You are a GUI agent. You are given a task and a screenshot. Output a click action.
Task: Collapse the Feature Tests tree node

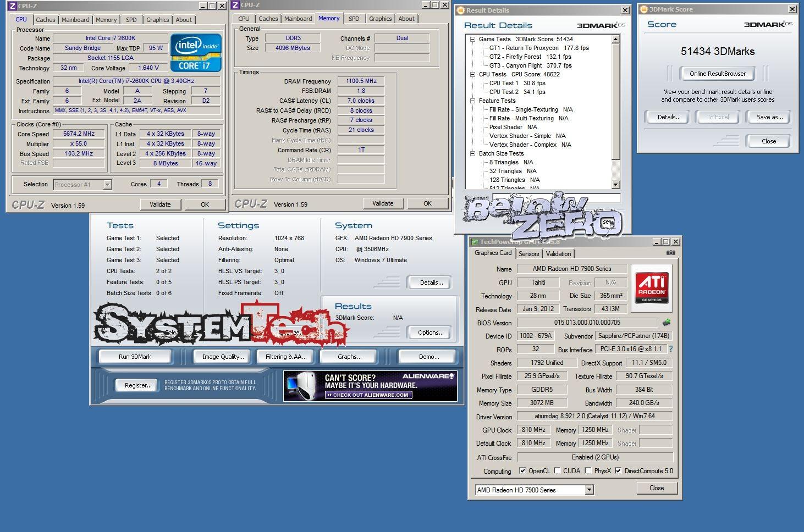[472, 101]
